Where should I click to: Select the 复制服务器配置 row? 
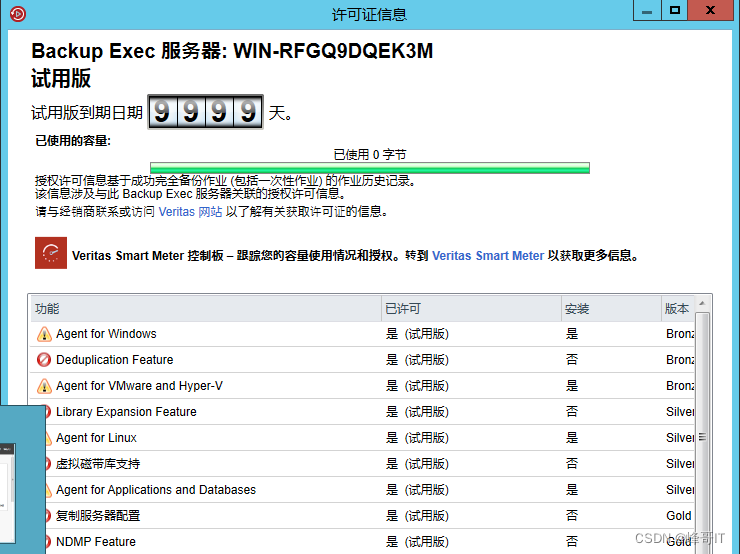[370, 516]
